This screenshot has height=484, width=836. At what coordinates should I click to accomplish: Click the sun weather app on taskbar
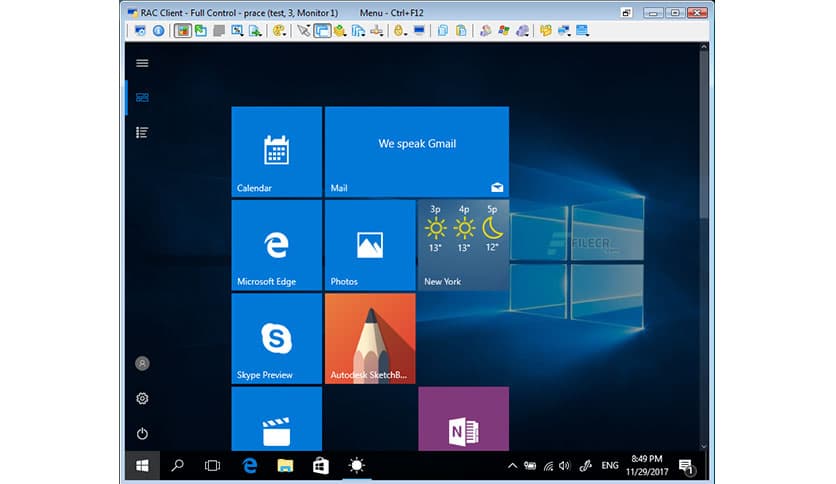(356, 466)
